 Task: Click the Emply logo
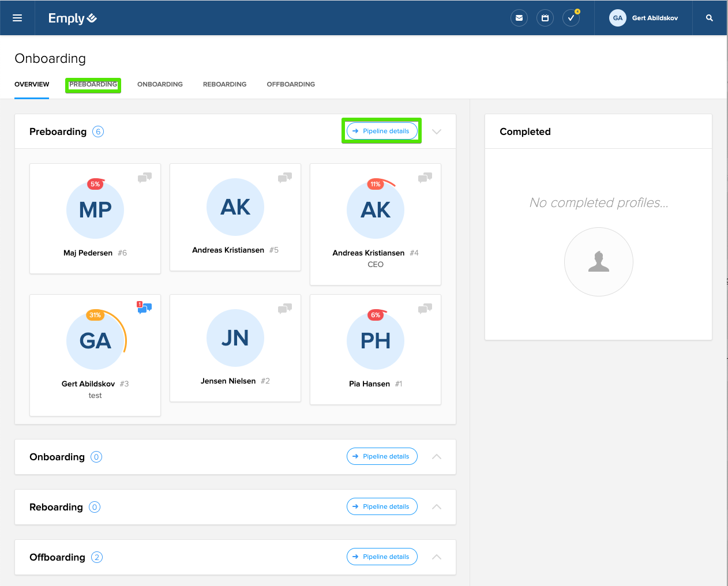coord(72,18)
